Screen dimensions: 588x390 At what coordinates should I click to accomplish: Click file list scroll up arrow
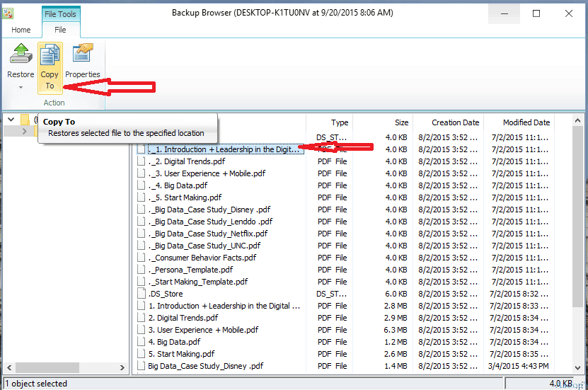(577, 120)
